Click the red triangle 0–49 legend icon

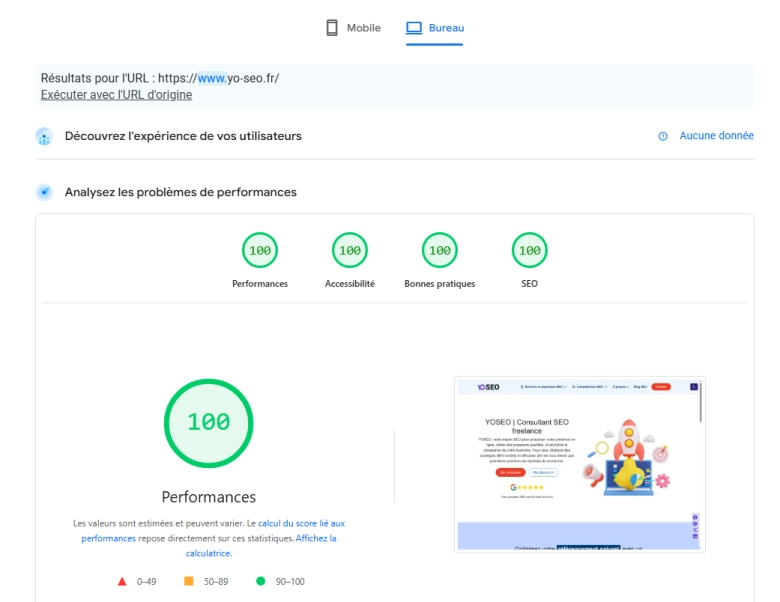[122, 581]
